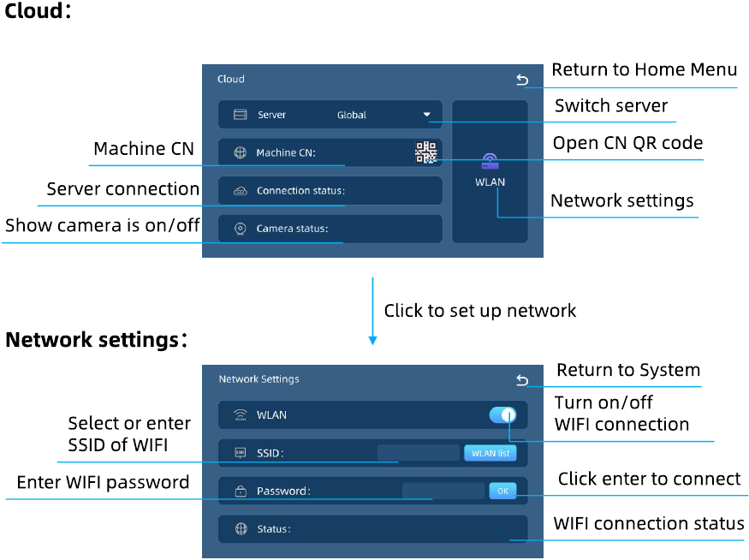Click the back arrow in Cloud screen
The image size is (749, 560).
[522, 80]
